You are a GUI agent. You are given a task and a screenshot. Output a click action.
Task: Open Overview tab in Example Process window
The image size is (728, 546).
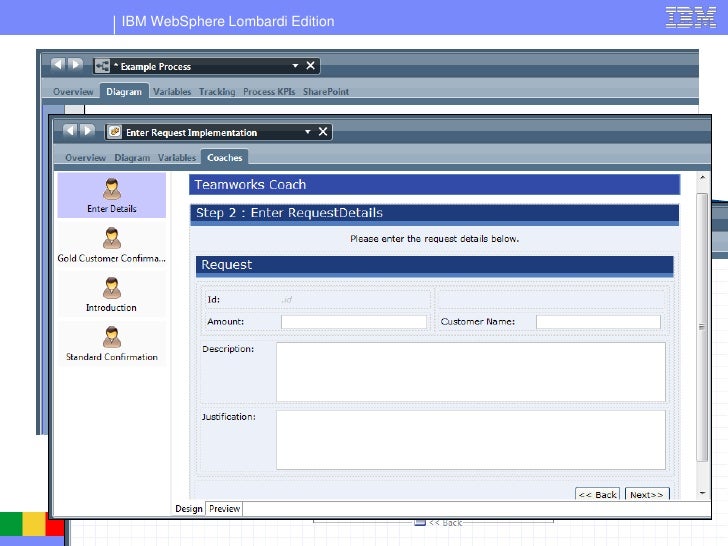(x=73, y=91)
